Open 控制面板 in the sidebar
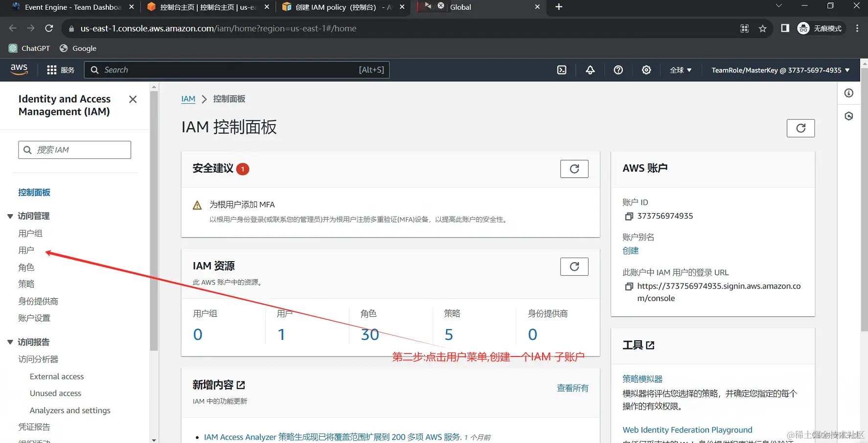 [x=34, y=192]
